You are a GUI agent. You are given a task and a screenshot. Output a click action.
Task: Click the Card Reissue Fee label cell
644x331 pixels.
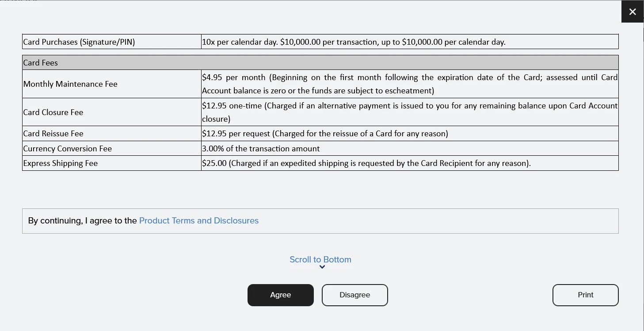[x=53, y=134]
